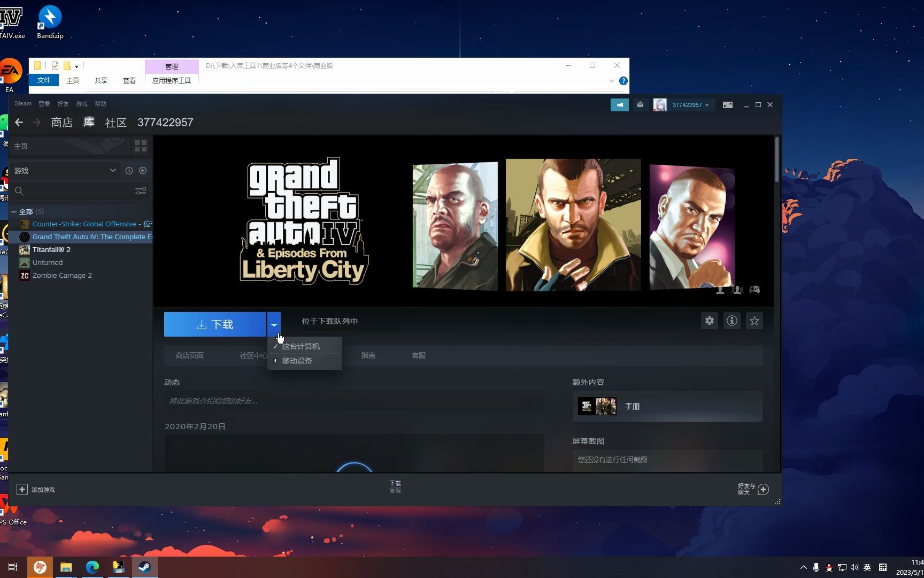924x578 pixels.
Task: Open the 查看 menu in Steam
Action: 44,104
